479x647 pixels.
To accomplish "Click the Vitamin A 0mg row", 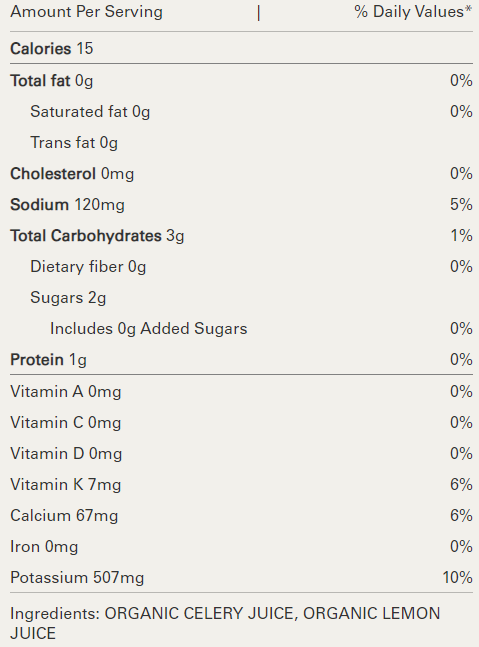I will [x=241, y=392].
